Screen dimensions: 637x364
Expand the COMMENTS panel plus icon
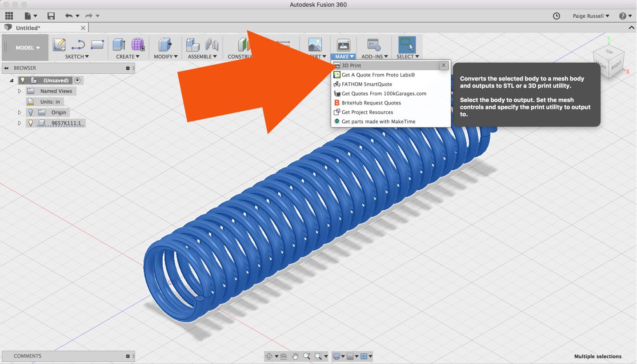click(128, 356)
